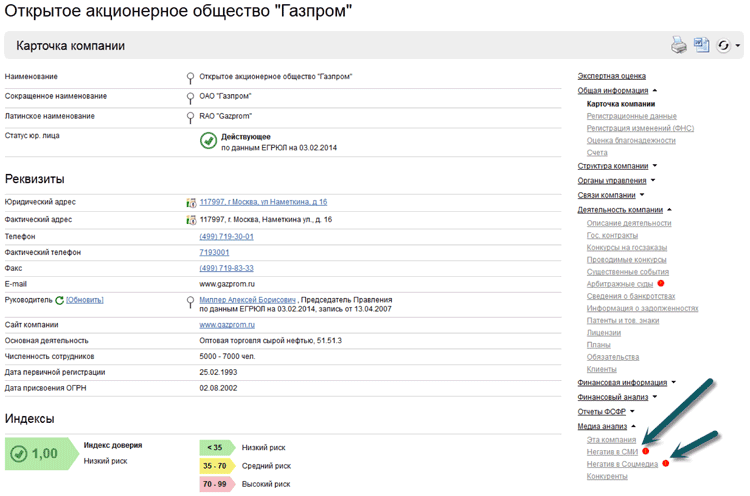Print the company card via printer icon
The height and width of the screenshot is (496, 750).
pos(679,45)
